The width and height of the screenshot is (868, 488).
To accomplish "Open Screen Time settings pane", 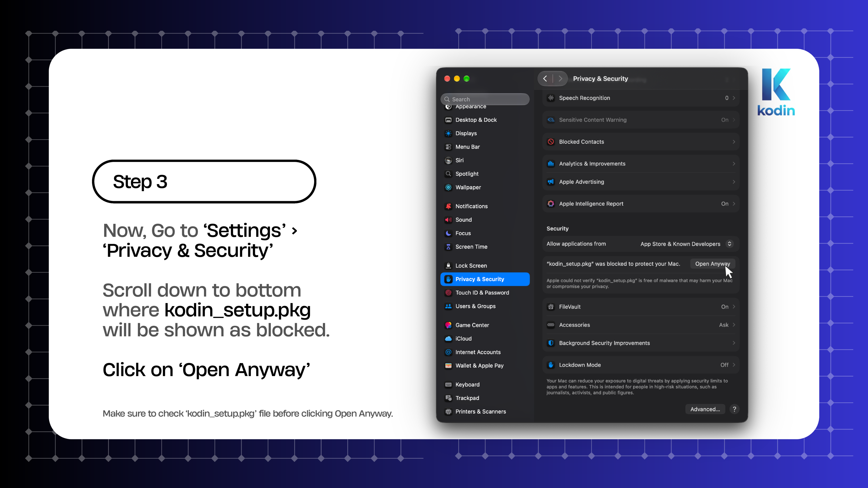I will [485, 247].
